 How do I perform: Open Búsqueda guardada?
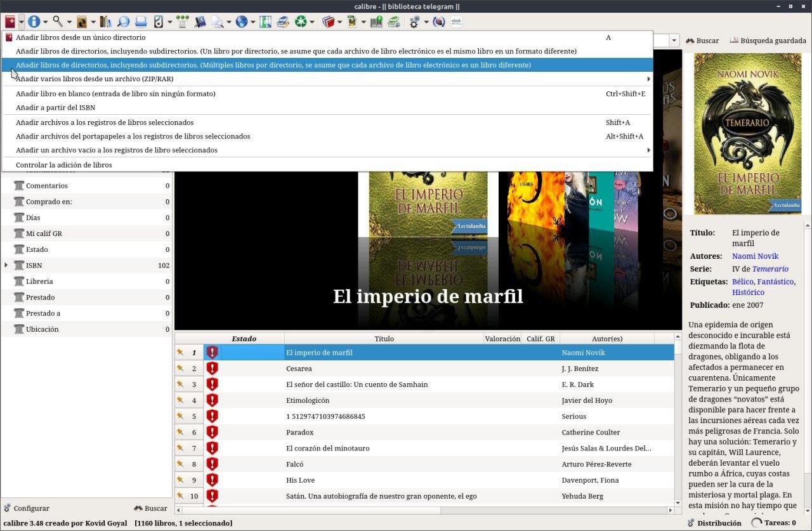[768, 41]
